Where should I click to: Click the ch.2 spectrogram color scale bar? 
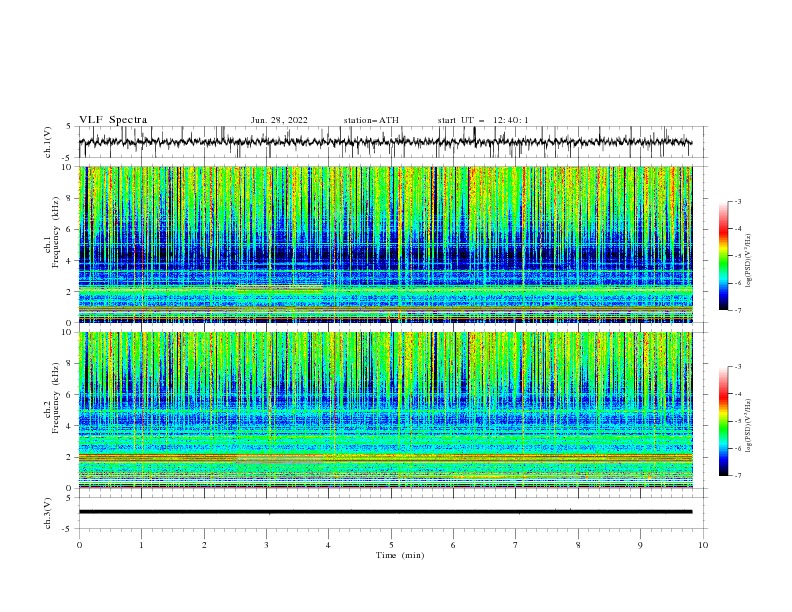(x=724, y=421)
